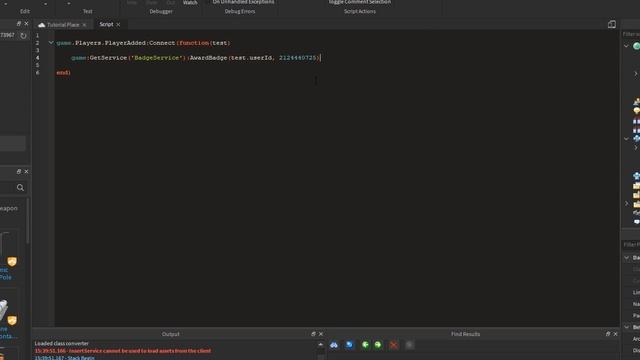Viewport: 640px width, 360px height.
Task: Click the Toolbox search magnifier icon
Action: point(20,187)
